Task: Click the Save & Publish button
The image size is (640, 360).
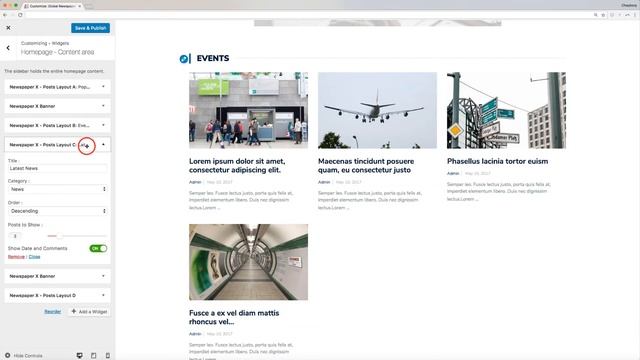Action: click(90, 28)
